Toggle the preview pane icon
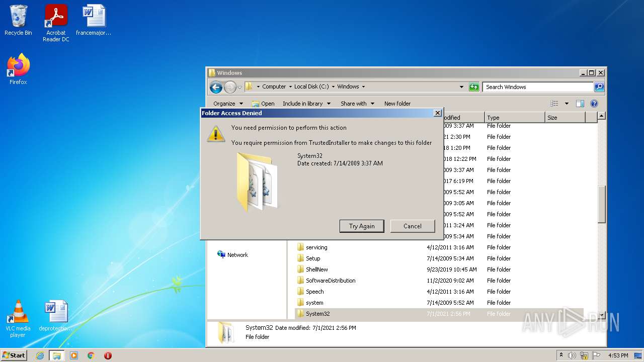The height and width of the screenshot is (362, 644). tap(580, 104)
